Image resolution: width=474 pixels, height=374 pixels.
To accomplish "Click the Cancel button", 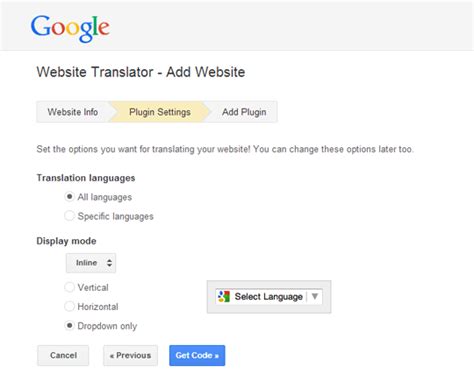I will [63, 355].
